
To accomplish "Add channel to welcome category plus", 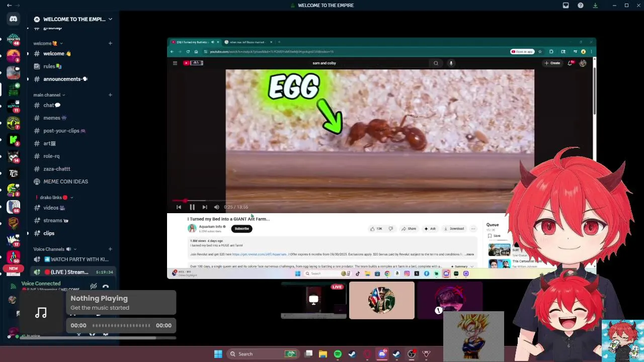I will (x=110, y=43).
